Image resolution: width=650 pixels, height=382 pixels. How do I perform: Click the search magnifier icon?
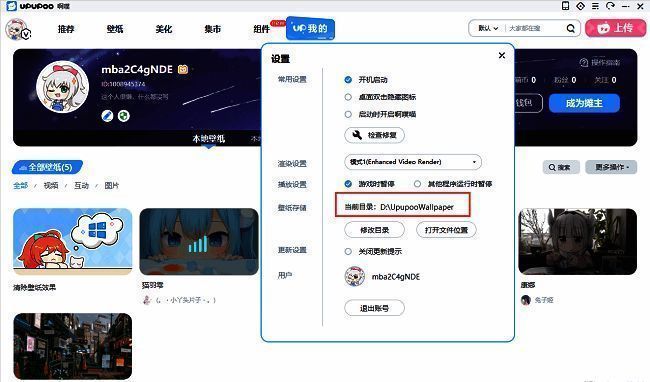[571, 28]
